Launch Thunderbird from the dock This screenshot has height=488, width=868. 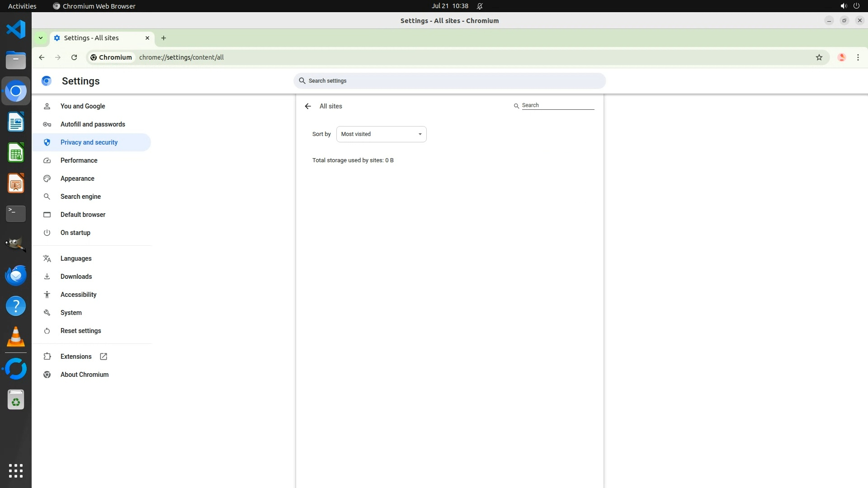point(16,275)
